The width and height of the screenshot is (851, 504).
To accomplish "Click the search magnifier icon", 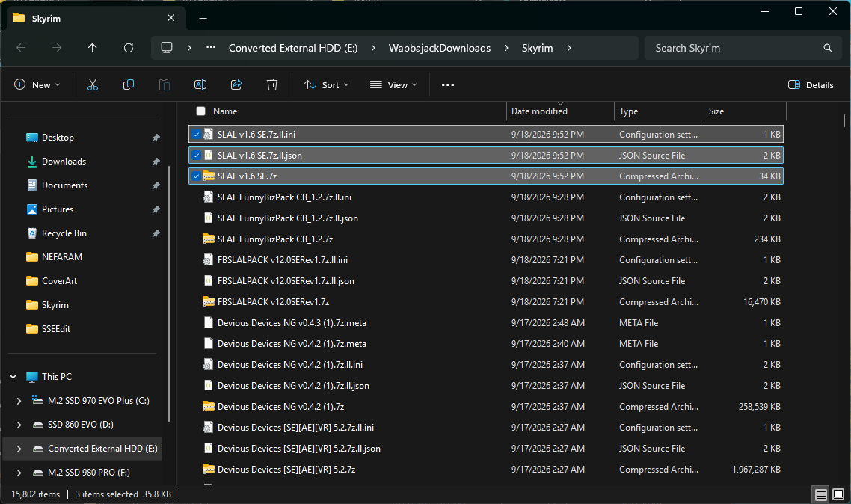I will [x=828, y=49].
